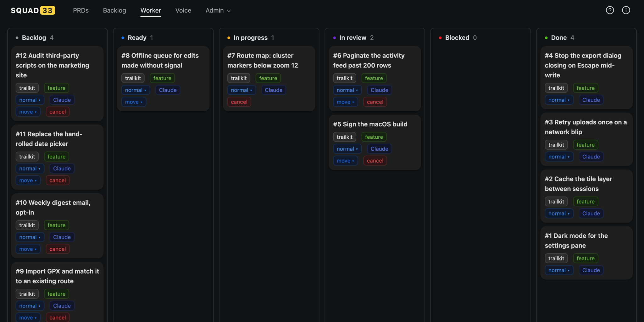Cancel task #10 Weekly digest email

pyautogui.click(x=58, y=249)
